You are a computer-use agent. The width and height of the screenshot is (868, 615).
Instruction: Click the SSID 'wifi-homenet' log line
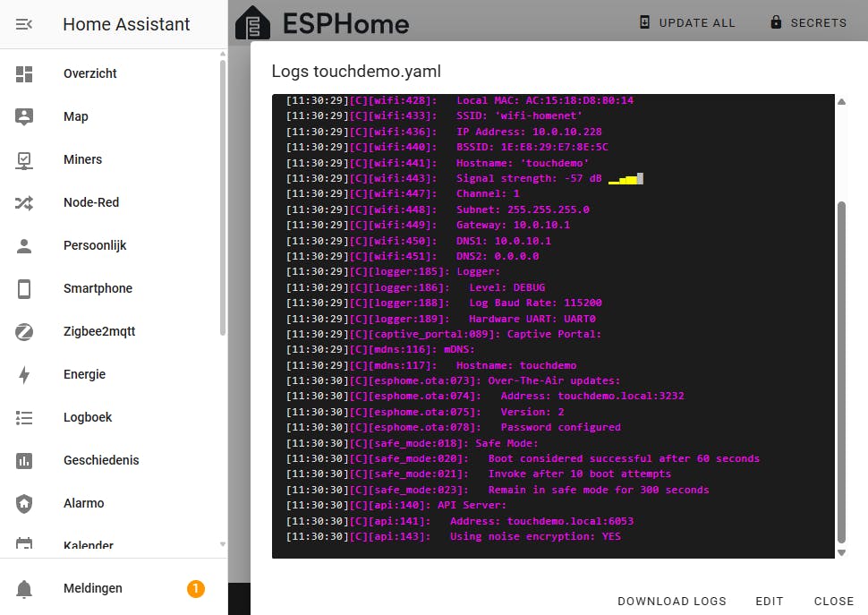[434, 115]
